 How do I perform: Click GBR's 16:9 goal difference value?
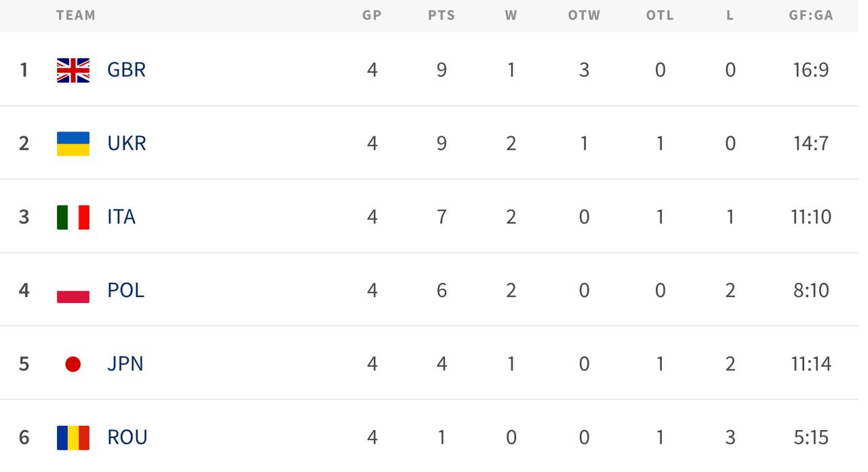coord(810,70)
